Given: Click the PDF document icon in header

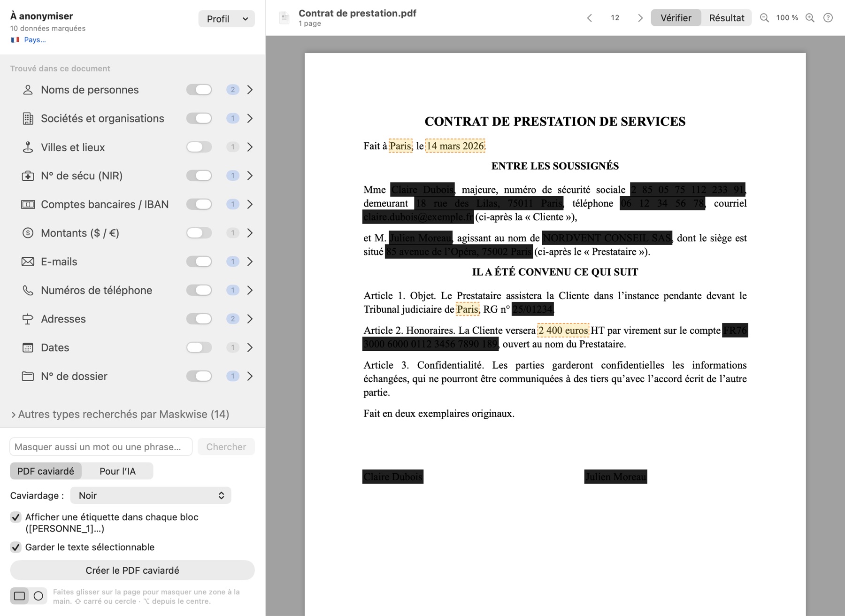Looking at the screenshot, I should pyautogui.click(x=284, y=18).
